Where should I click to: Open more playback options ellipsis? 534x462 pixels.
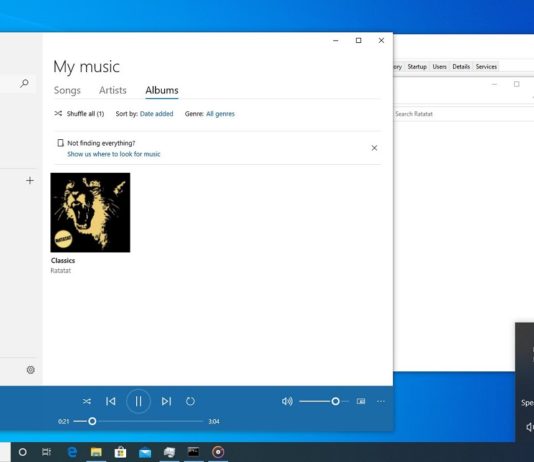click(381, 401)
